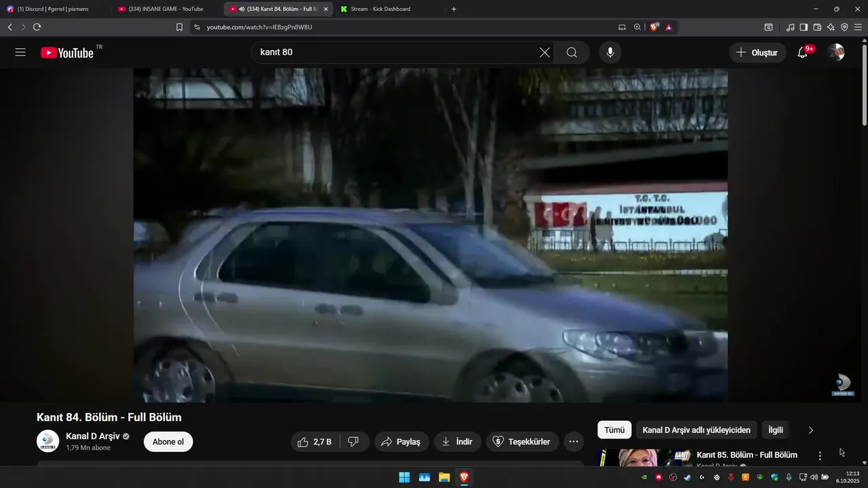868x488 pixels.
Task: Open Brave Shields lion icon
Action: (654, 27)
